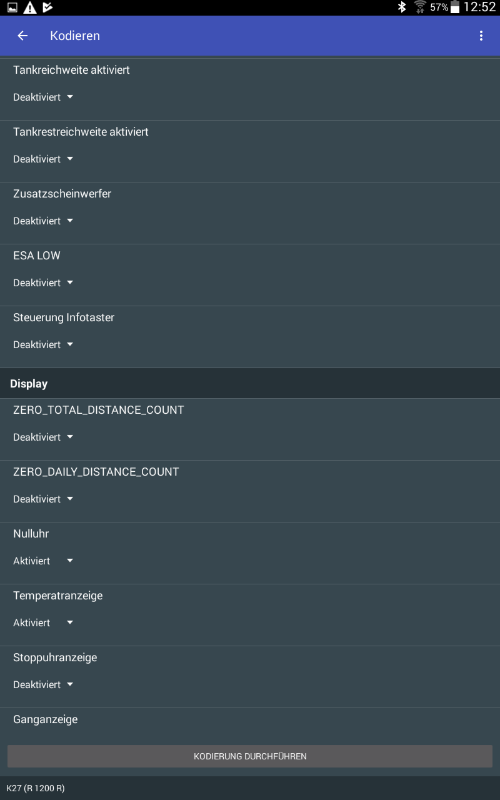Image resolution: width=500 pixels, height=800 pixels.
Task: Change Zusatzscheinwerfer setting dropdown
Action: pyautogui.click(x=43, y=220)
